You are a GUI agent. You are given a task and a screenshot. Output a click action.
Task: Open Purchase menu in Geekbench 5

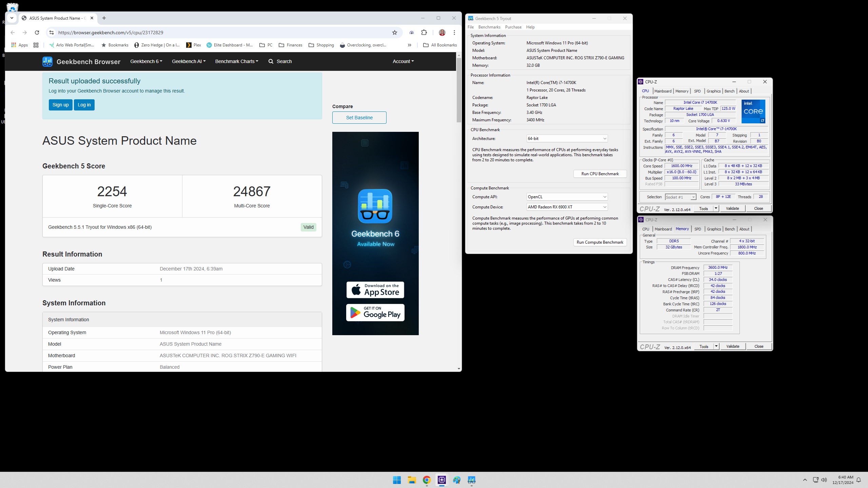click(513, 27)
